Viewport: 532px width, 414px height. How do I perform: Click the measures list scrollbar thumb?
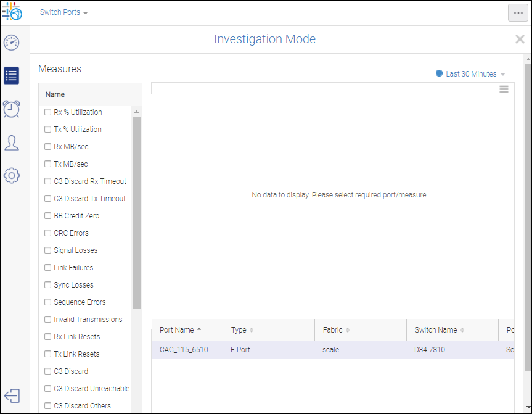(136, 213)
